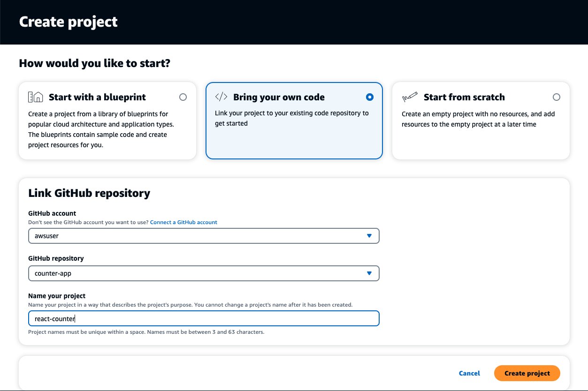Expand the GitHub repository dropdown showing counter-app
588x391 pixels.
(x=204, y=273)
